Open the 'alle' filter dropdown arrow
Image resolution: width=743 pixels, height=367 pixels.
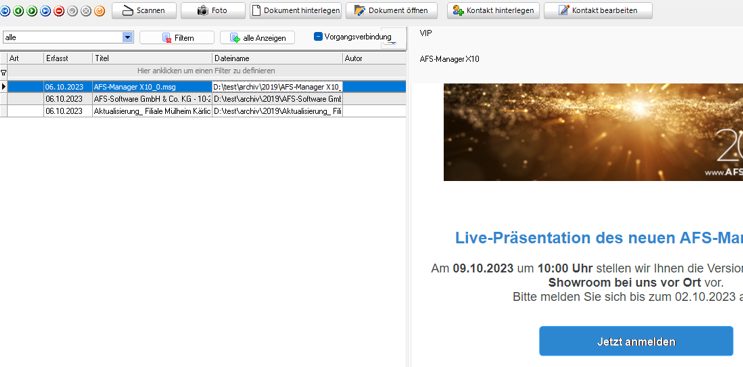[127, 37]
